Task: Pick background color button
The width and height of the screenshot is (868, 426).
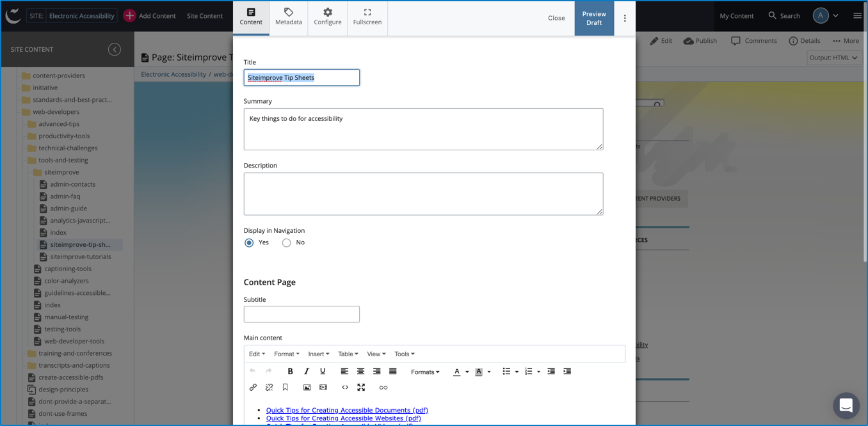Action: tap(478, 372)
